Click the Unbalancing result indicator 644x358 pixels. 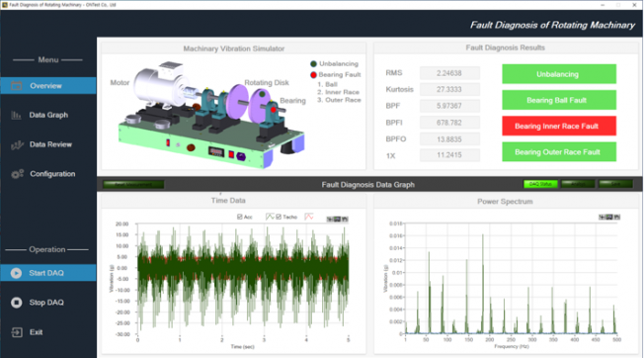559,74
